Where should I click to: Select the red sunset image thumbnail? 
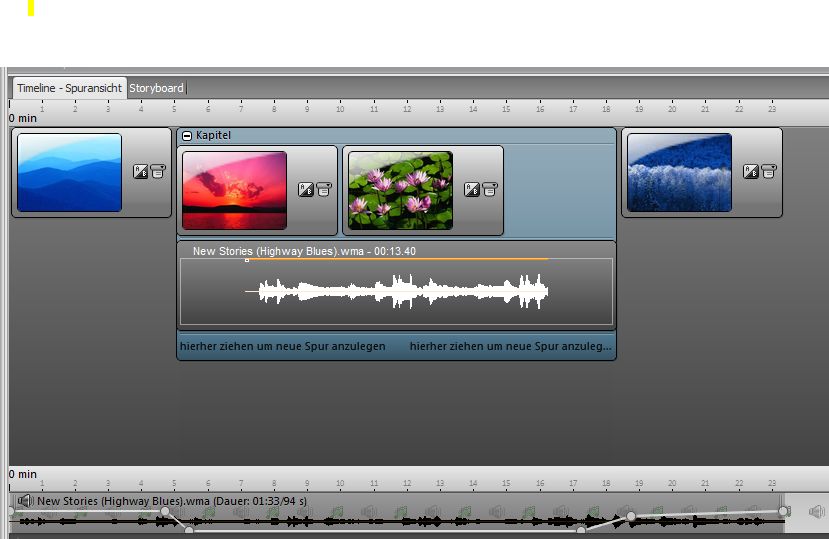(x=234, y=190)
